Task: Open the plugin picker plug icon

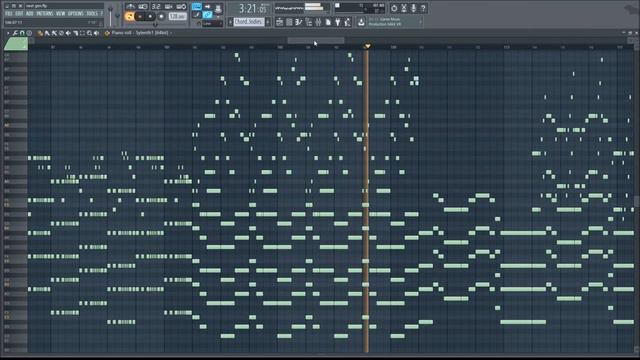Action: pyautogui.click(x=338, y=22)
